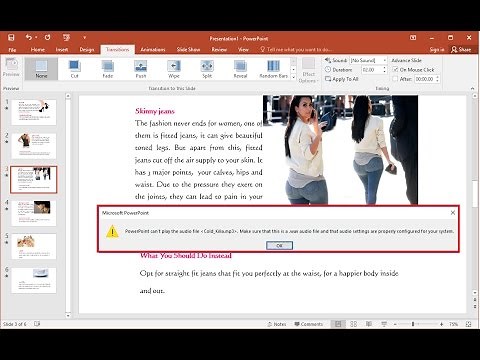Select slide 5 thumbnail

34,246
